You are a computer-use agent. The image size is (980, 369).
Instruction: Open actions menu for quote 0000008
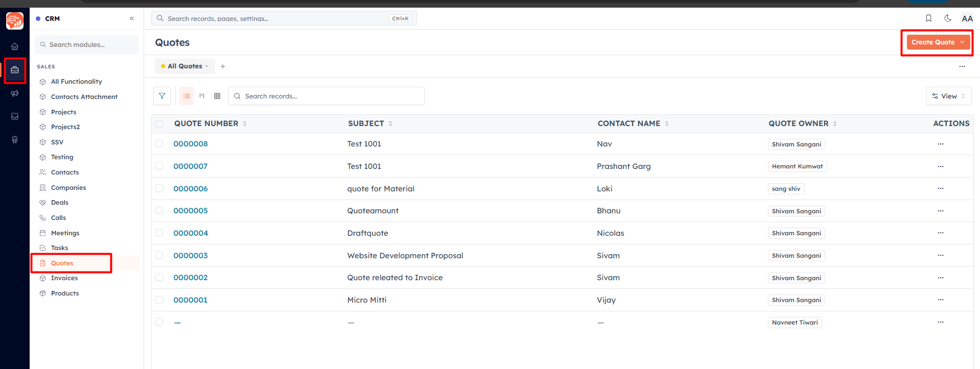tap(941, 144)
